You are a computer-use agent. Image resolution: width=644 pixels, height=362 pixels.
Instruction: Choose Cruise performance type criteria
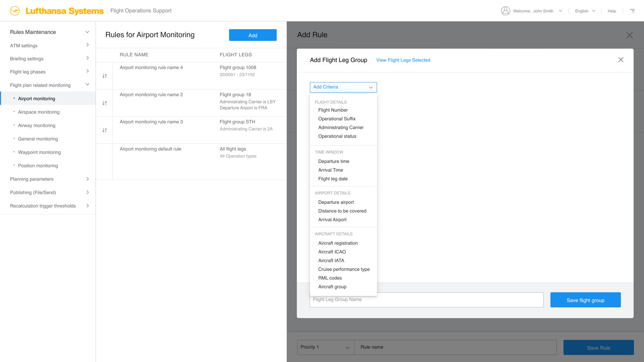click(x=344, y=269)
